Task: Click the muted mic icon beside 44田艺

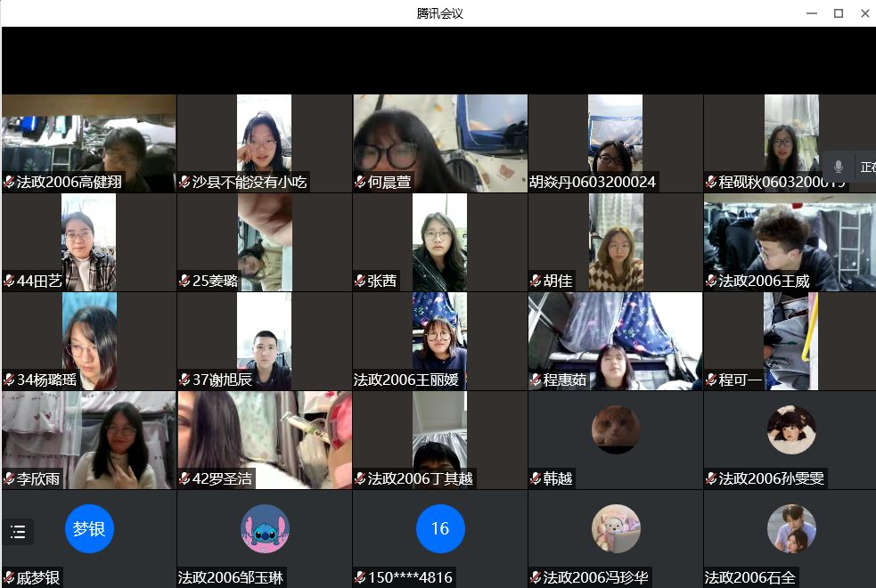Action: coord(9,281)
